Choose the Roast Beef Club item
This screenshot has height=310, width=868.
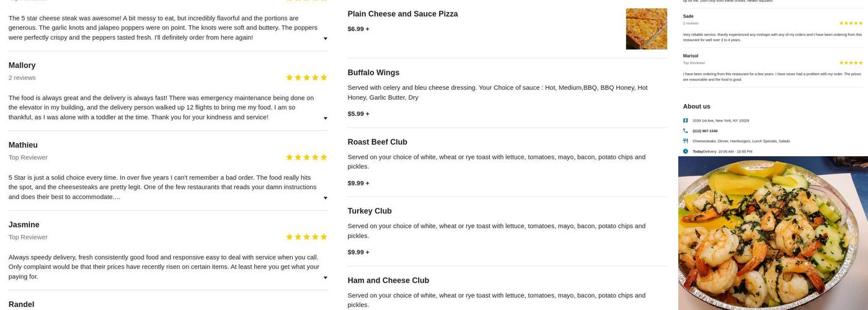[x=377, y=142]
